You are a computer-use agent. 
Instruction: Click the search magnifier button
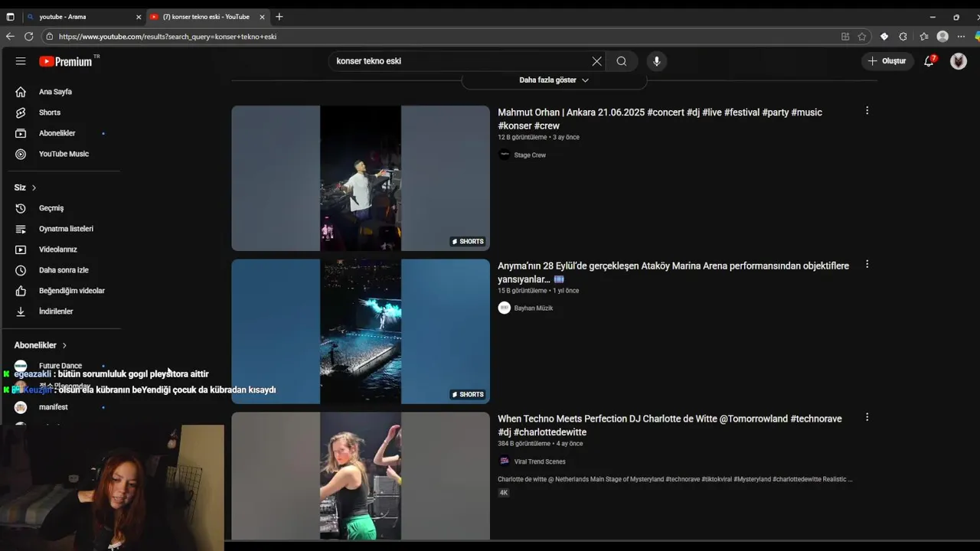(622, 61)
